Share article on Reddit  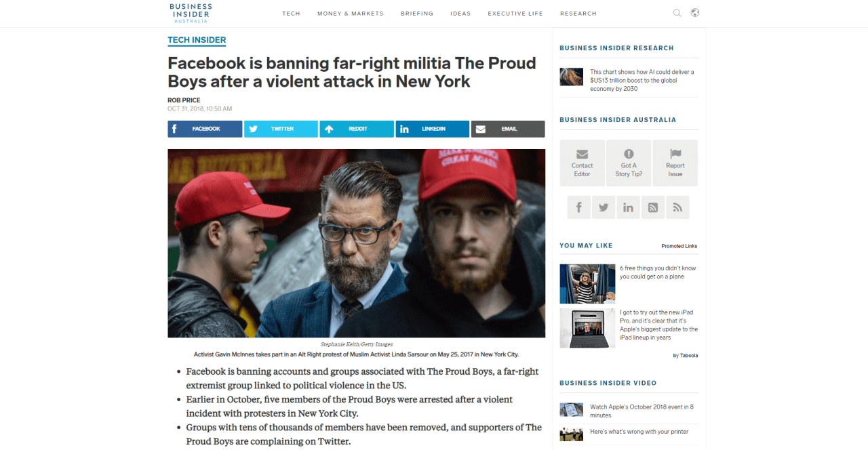pos(357,129)
